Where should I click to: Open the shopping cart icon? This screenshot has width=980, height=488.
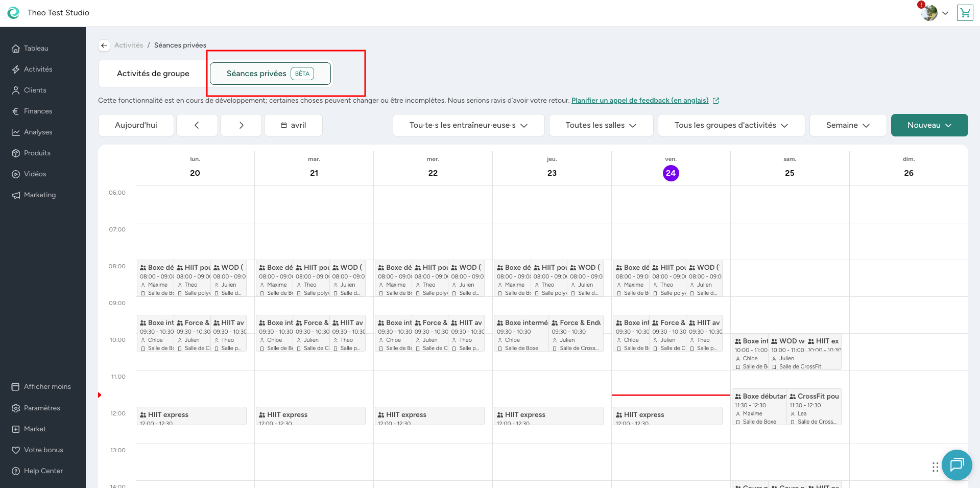tap(965, 13)
